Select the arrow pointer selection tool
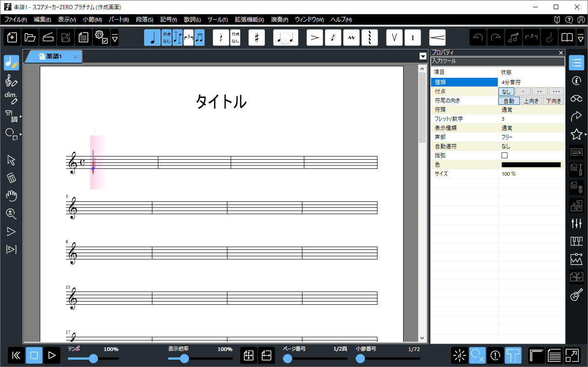 coord(11,160)
